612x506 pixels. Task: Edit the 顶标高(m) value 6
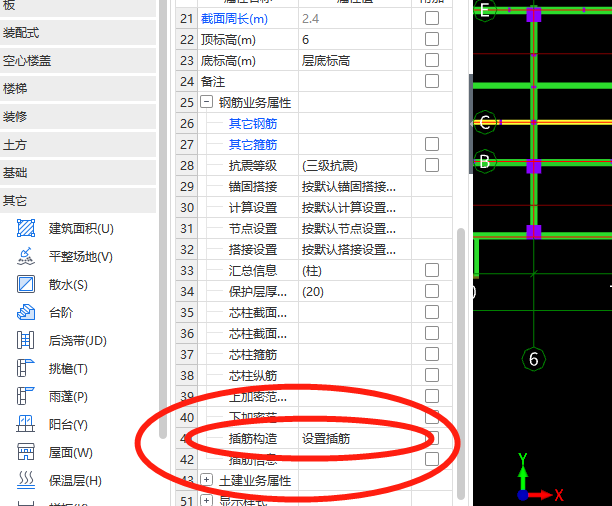coord(354,39)
